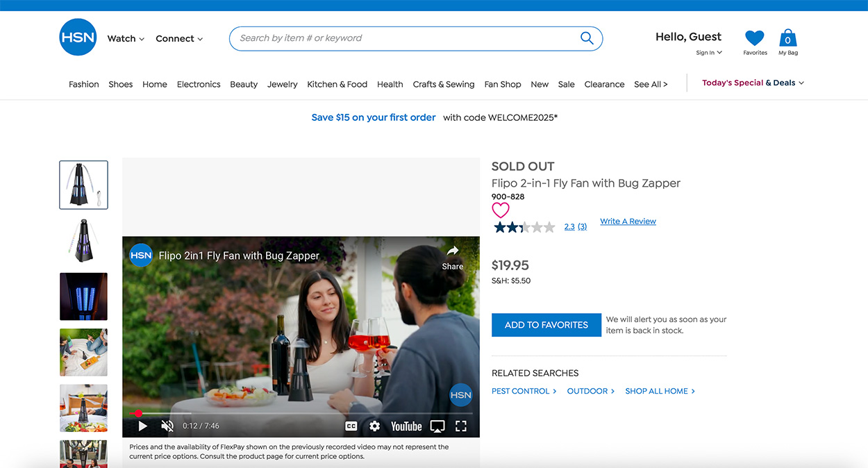Image resolution: width=868 pixels, height=468 pixels.
Task: Open the Electronics category
Action: point(199,84)
